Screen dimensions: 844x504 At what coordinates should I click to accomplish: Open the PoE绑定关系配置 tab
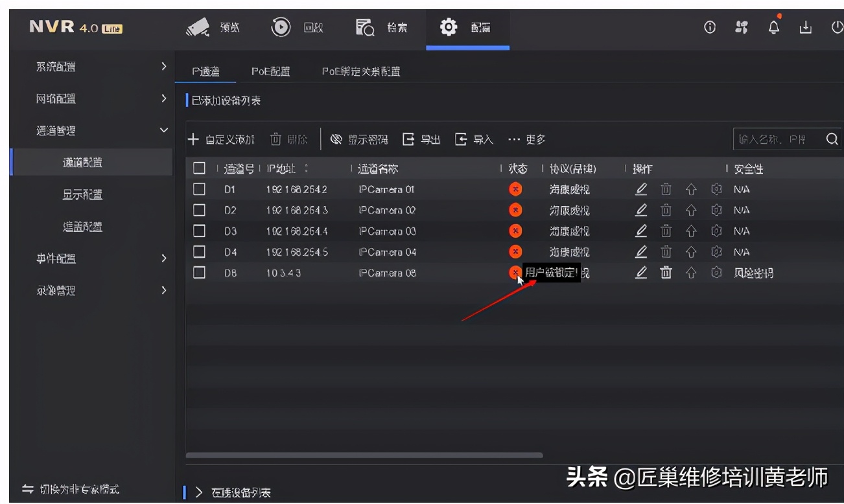tap(362, 72)
